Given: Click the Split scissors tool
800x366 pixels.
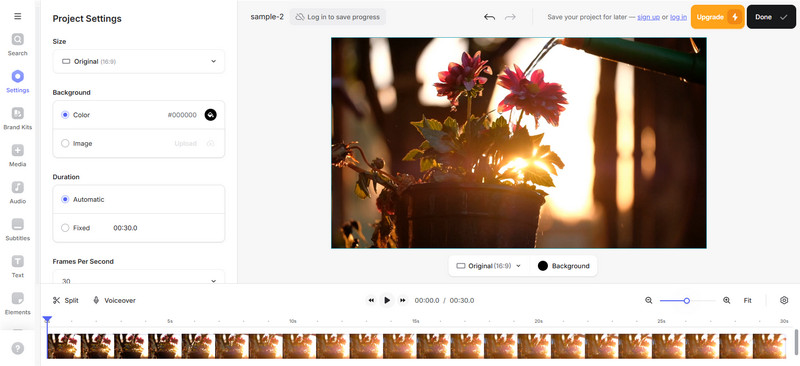Looking at the screenshot, I should point(66,300).
